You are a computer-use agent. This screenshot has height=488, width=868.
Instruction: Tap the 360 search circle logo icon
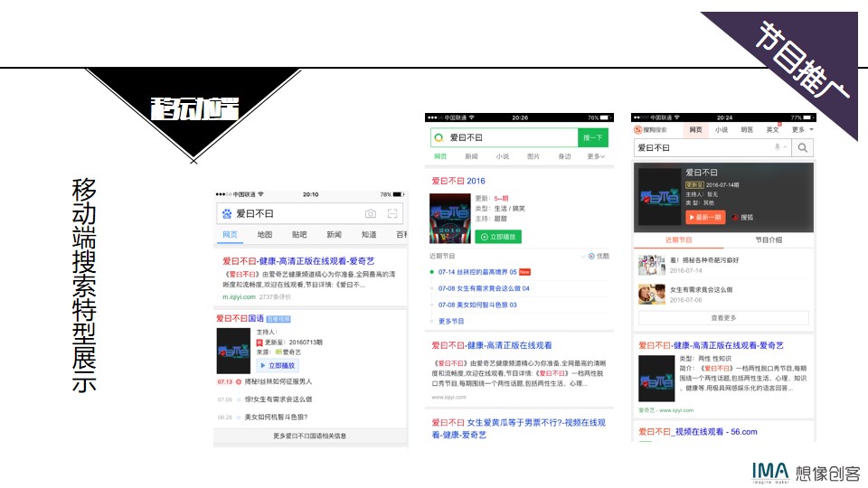[x=439, y=137]
